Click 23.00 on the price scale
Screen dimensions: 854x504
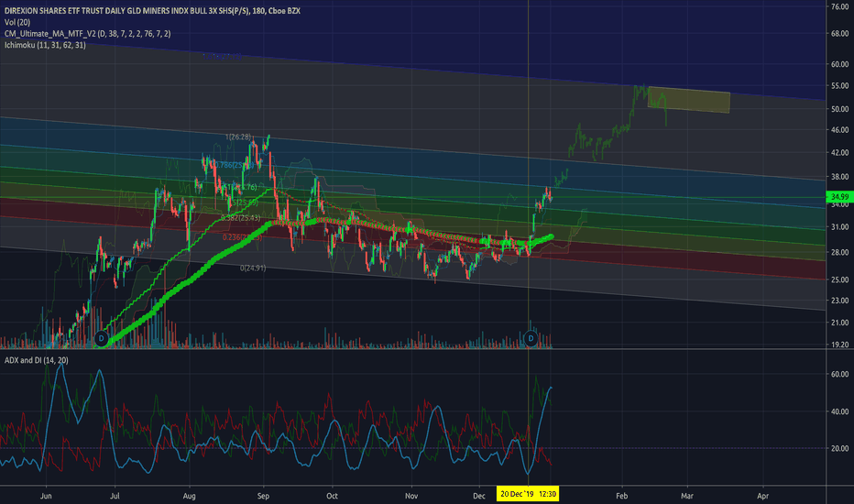click(x=840, y=301)
